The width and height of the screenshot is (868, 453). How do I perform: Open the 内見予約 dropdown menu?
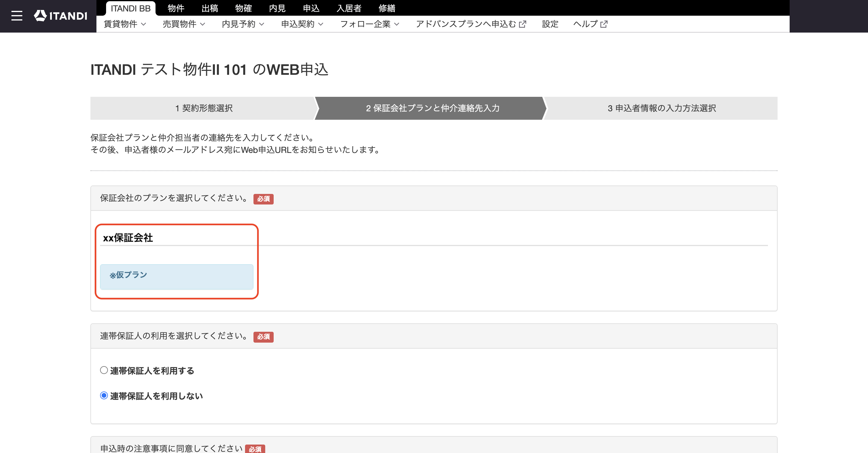[x=243, y=24]
